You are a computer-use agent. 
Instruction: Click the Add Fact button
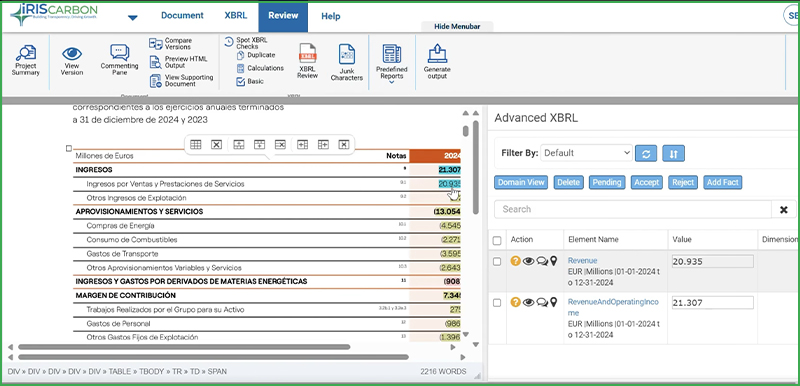722,183
